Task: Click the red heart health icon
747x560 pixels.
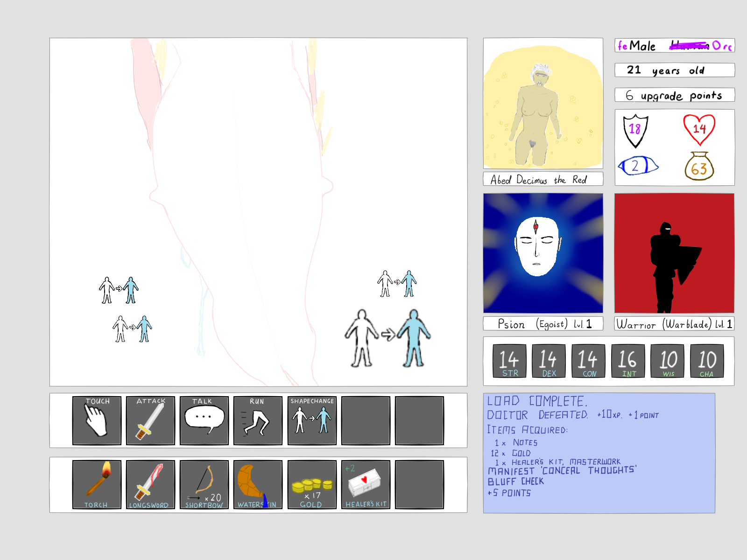Action: click(x=699, y=129)
